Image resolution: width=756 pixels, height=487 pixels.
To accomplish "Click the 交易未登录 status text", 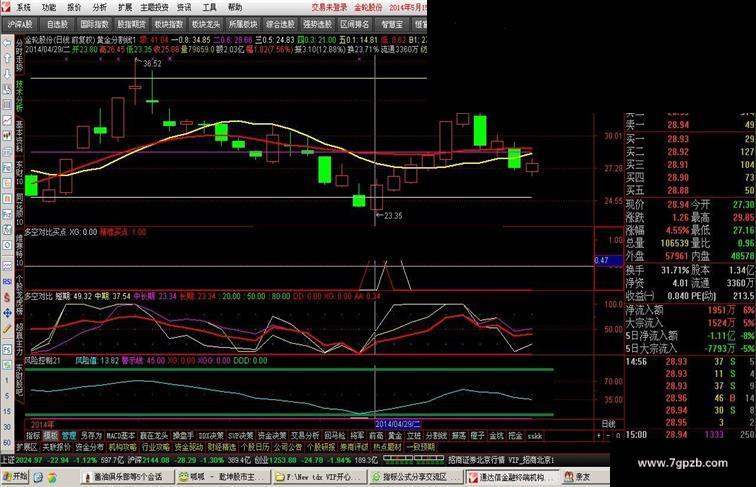I will point(329,7).
